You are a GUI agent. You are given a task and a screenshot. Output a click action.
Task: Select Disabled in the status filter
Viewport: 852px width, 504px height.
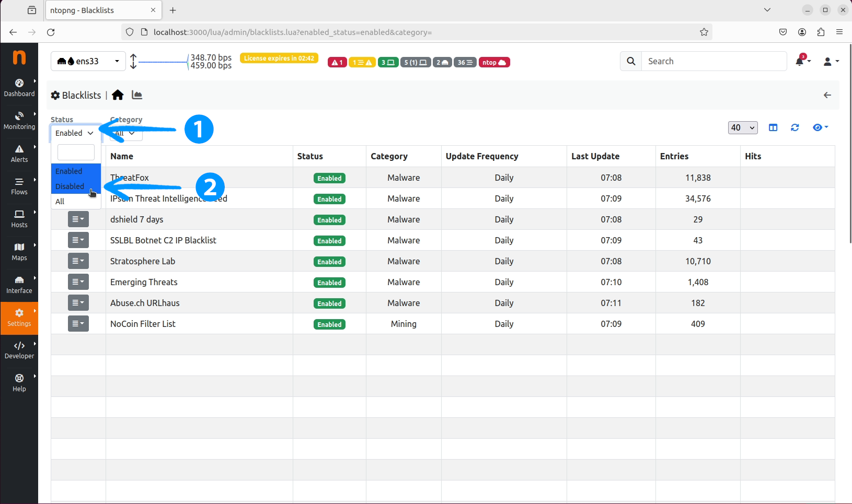[70, 186]
